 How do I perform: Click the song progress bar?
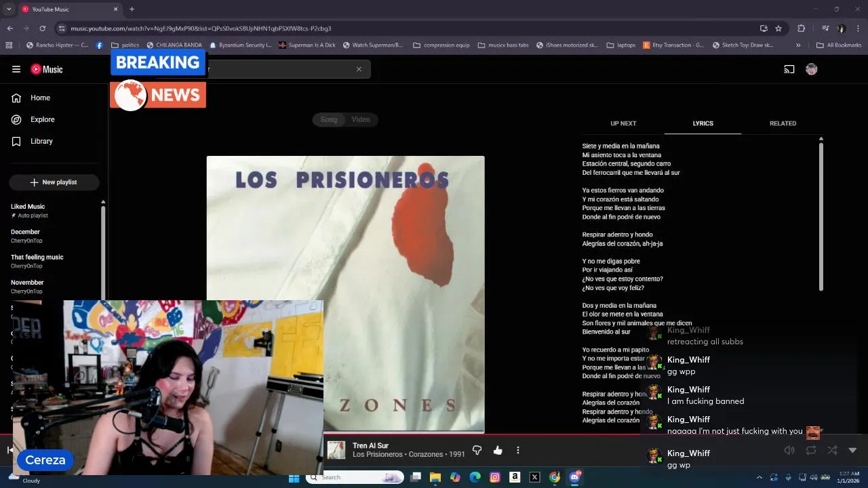click(434, 434)
